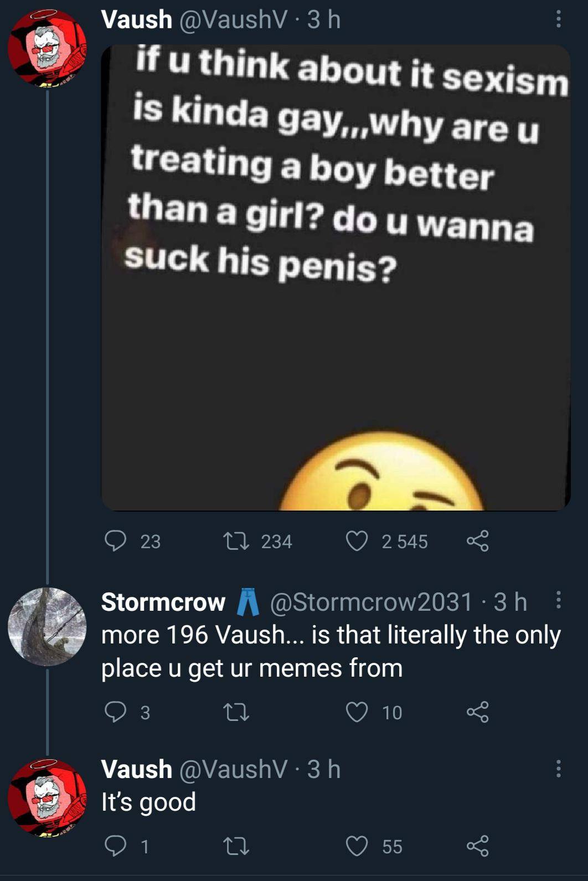Open the @Stormcrow2031 profile handle
Image resolution: width=588 pixels, height=881 pixels.
pos(370,602)
